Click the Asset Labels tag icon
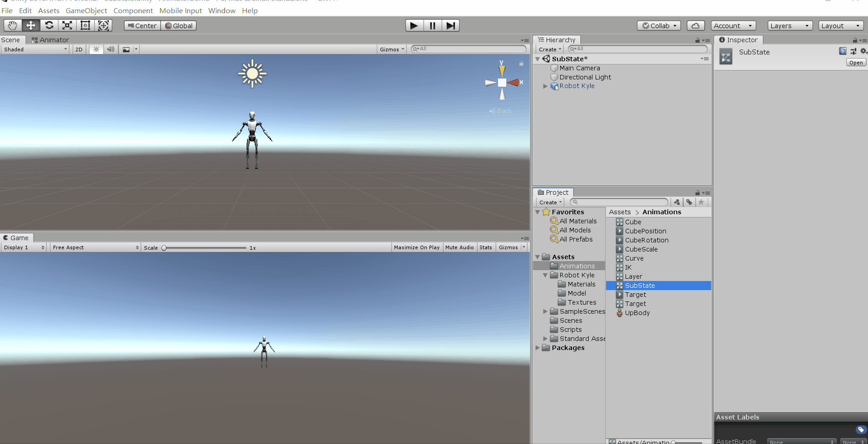868x444 pixels. point(861,429)
